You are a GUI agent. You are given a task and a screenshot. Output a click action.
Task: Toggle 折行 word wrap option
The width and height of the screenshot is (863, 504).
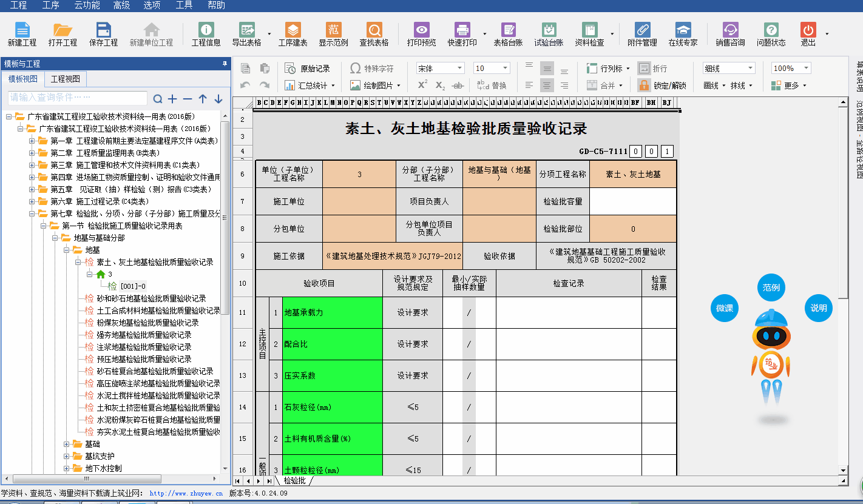pos(652,69)
